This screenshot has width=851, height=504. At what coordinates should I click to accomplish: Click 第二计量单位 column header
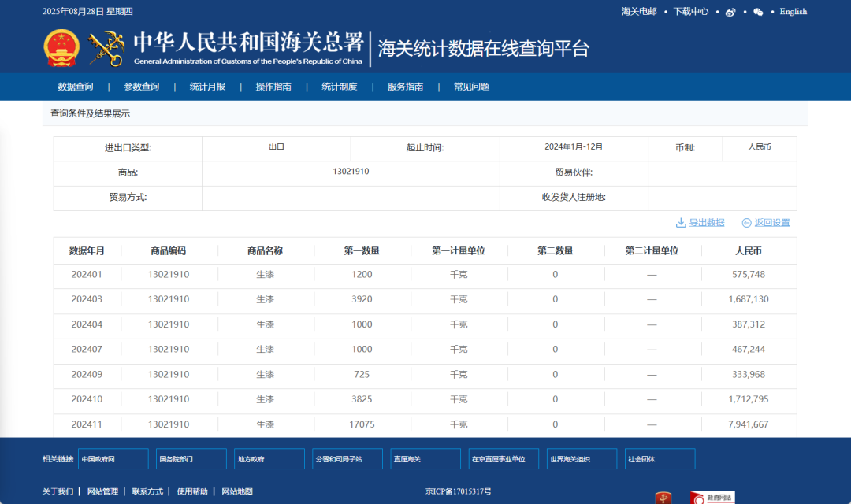click(x=652, y=251)
